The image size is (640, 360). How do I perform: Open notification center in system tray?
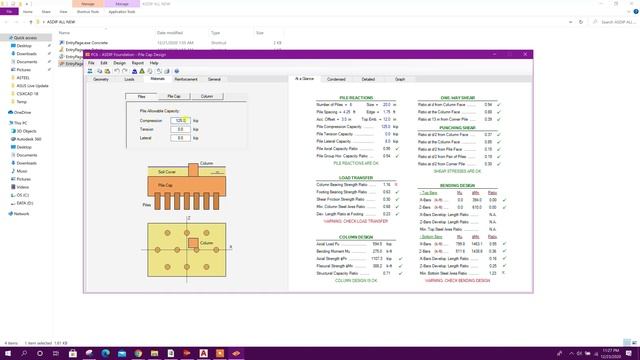pos(629,353)
